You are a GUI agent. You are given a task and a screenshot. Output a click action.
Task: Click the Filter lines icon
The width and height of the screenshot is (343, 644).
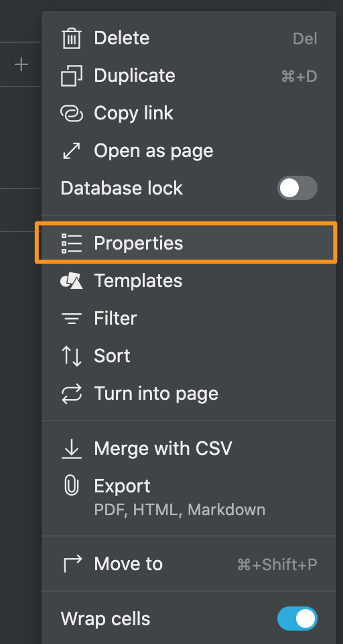click(x=72, y=318)
